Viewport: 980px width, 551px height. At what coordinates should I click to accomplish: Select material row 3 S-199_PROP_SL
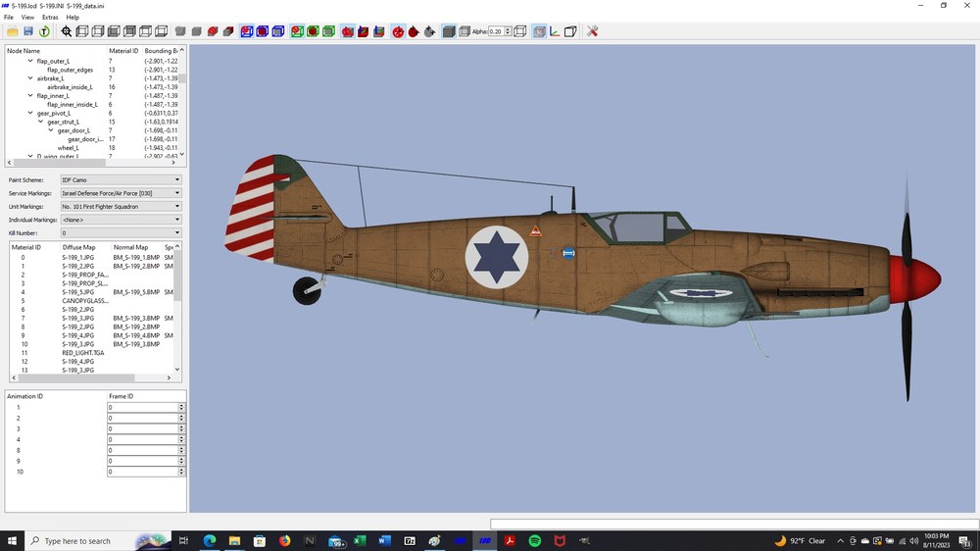(91, 283)
